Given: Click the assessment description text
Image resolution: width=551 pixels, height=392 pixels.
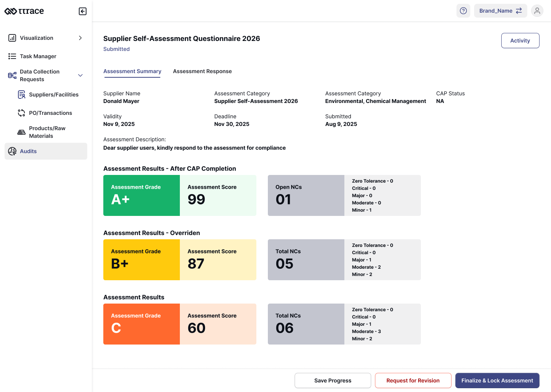Looking at the screenshot, I should coord(194,148).
